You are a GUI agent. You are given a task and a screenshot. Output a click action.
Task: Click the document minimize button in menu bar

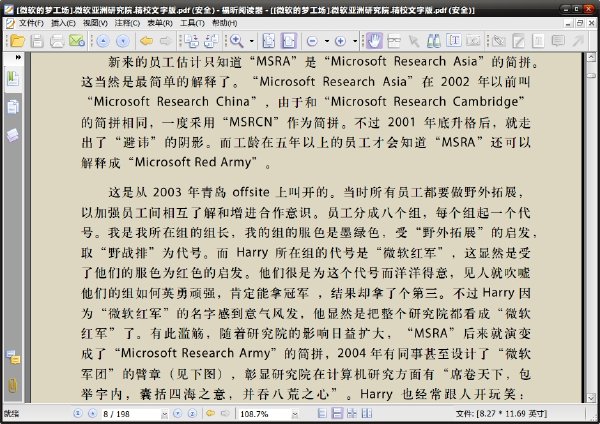click(x=569, y=23)
